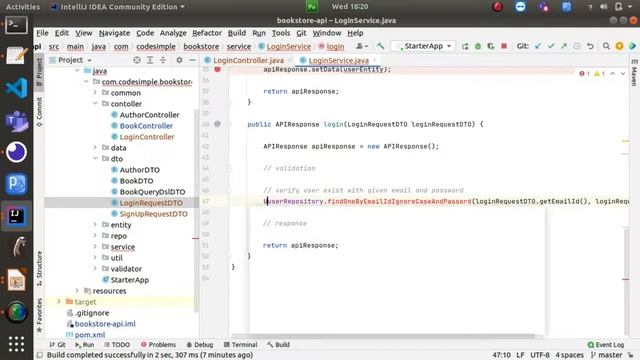This screenshot has height=360, width=640.
Task: Commit changes via Git green checkmark icon
Action: [x=551, y=46]
